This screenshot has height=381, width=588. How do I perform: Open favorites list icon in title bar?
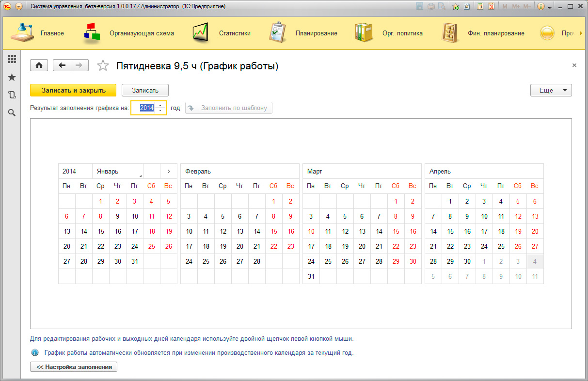(466, 7)
